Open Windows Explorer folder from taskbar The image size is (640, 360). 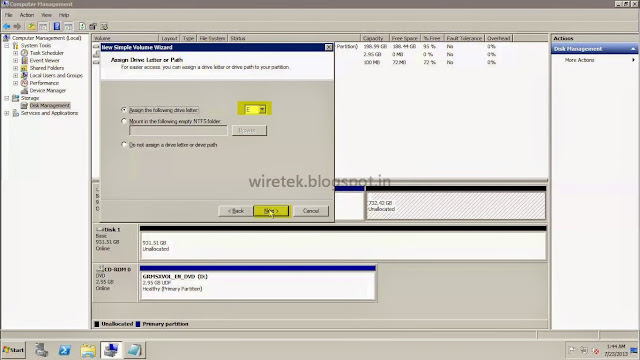coord(88,350)
